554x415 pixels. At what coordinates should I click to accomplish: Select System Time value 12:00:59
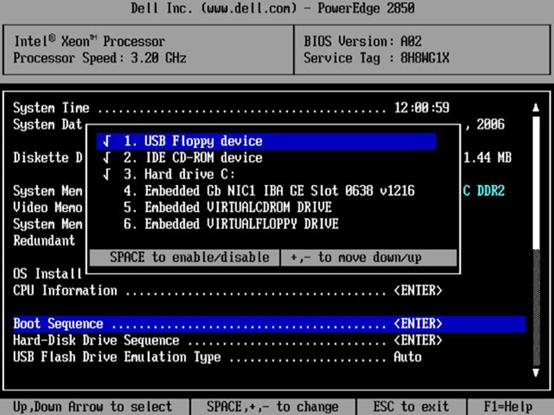click(x=422, y=108)
